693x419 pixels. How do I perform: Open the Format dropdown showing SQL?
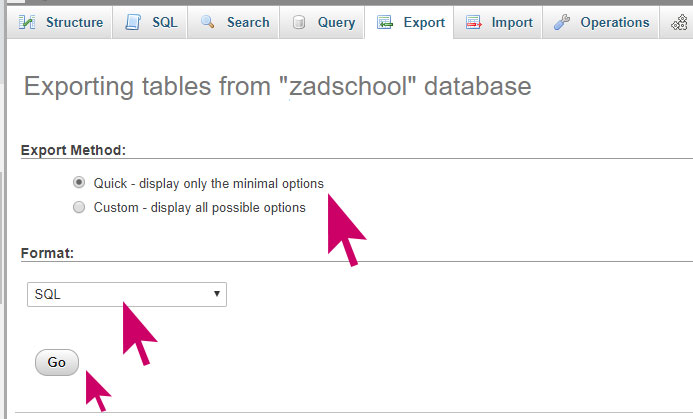(x=127, y=294)
